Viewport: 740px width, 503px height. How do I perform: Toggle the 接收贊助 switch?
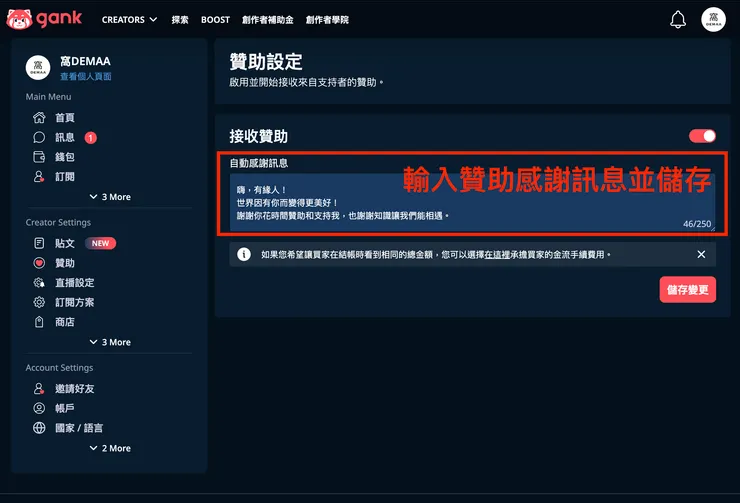coord(702,136)
